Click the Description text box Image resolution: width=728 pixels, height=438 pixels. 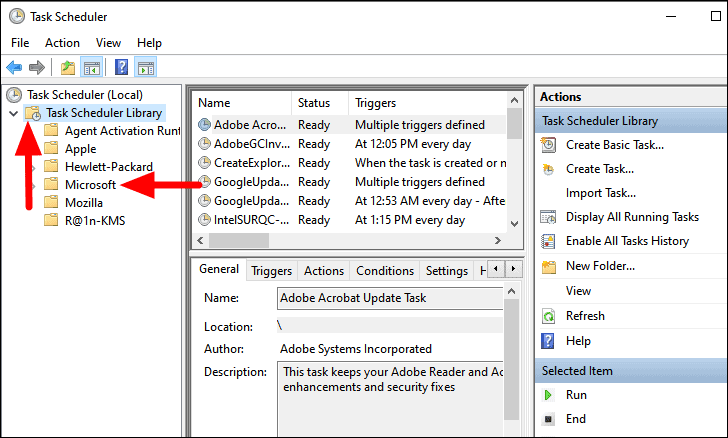click(390, 399)
